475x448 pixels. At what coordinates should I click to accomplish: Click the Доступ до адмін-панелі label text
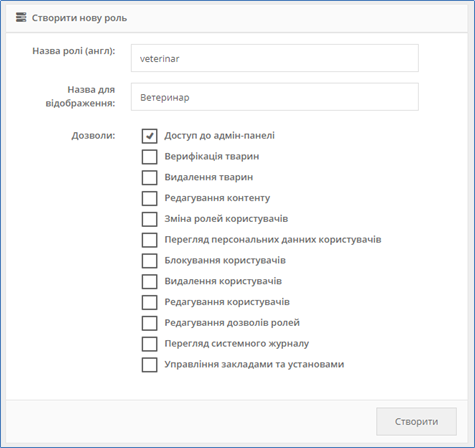coord(219,136)
